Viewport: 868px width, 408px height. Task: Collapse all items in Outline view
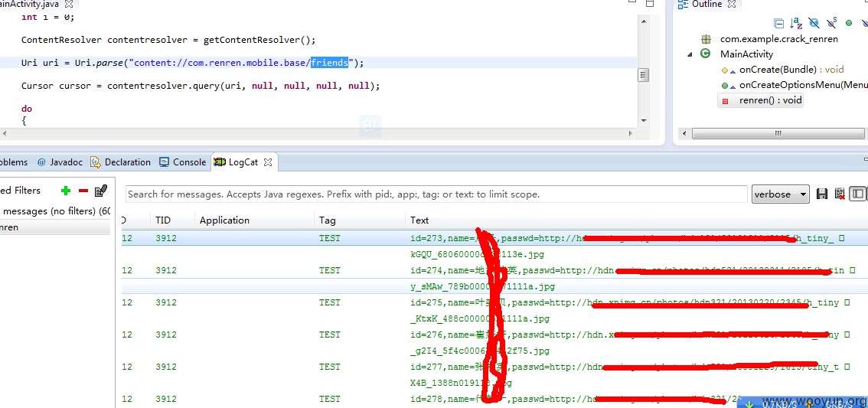click(779, 23)
